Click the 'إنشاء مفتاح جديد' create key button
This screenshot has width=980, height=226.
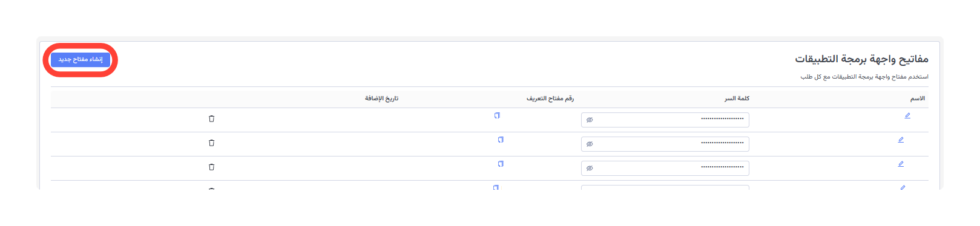tap(81, 59)
